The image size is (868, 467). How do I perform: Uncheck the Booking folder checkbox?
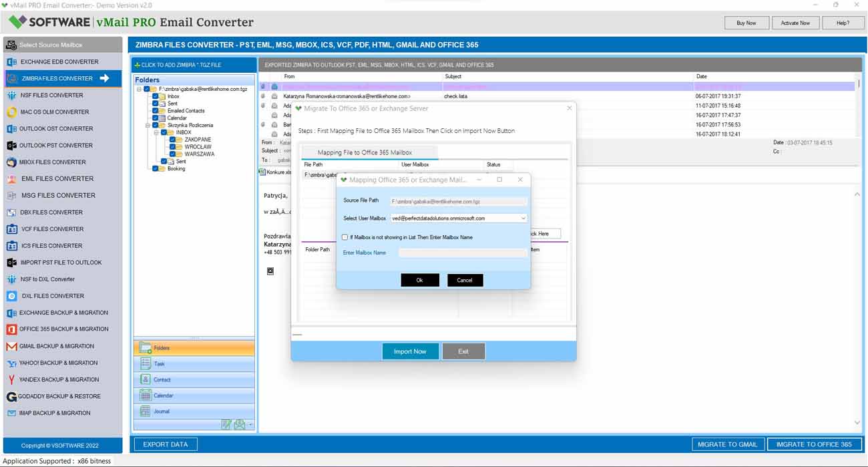pyautogui.click(x=156, y=168)
